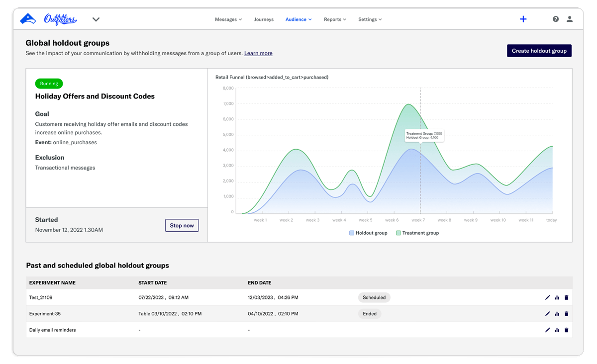Expand the workspace chevron next to Outfitters
The image size is (597, 364).
click(96, 19)
